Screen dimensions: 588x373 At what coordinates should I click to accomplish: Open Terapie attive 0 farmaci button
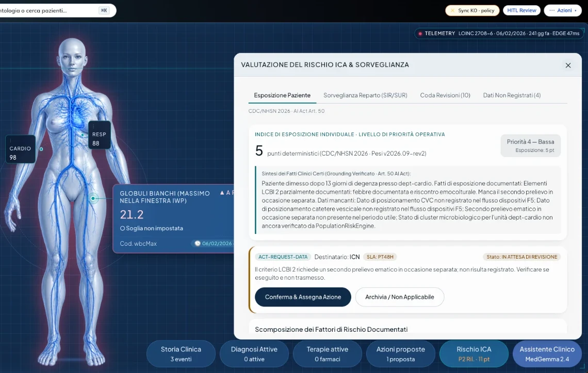328,353
